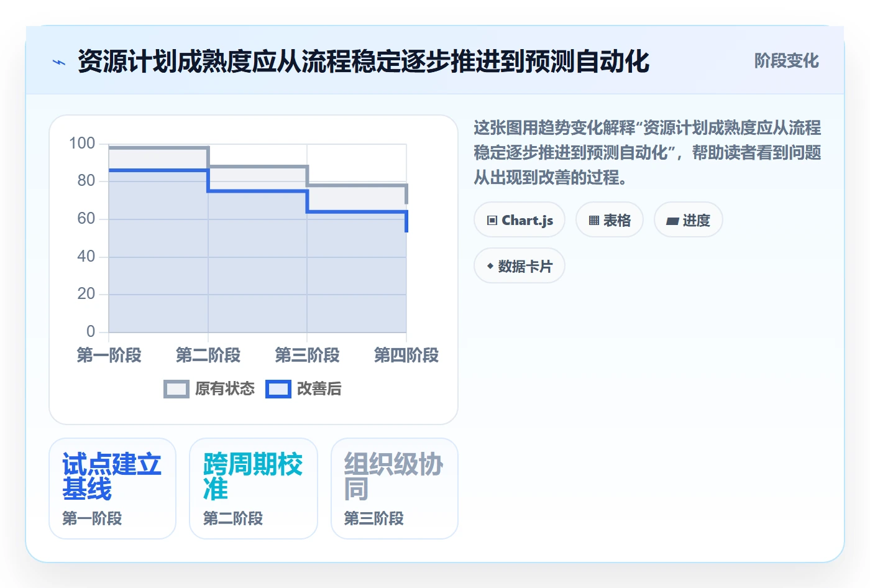Click the description paragraph starting 这张图用趋势变化
Screen dimensions: 870x588
648,153
